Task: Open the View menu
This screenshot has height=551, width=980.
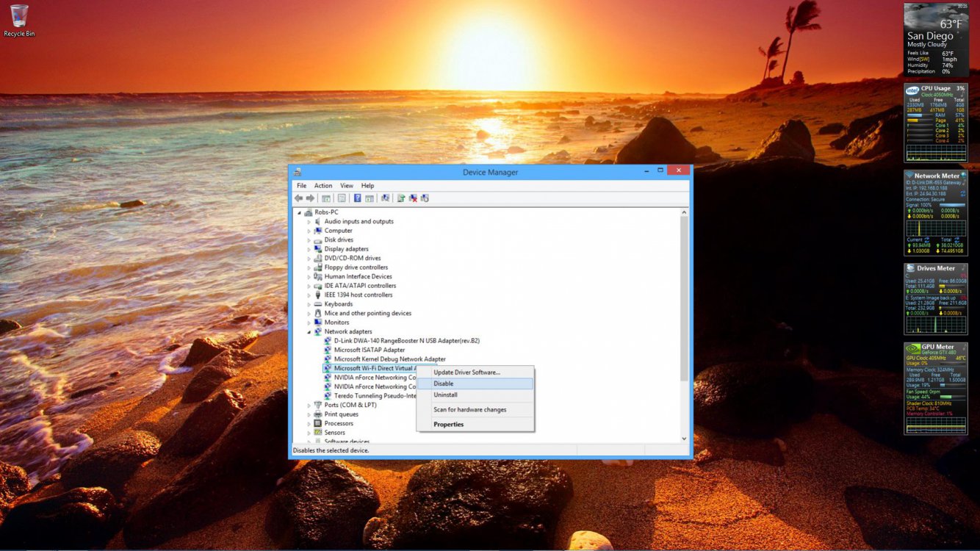Action: (x=347, y=186)
